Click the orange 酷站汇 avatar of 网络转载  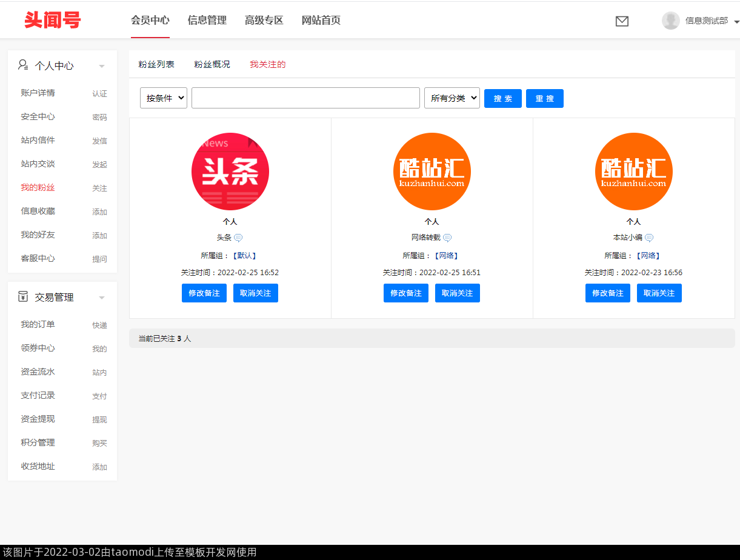(432, 172)
